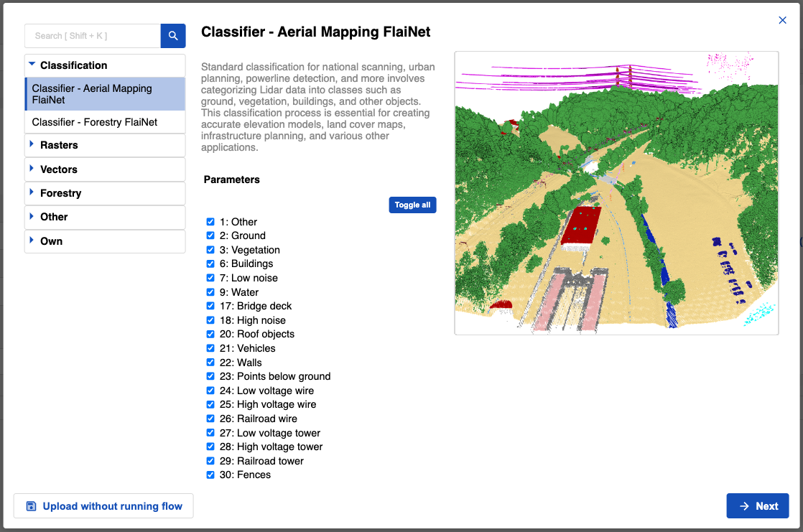Screen dimensions: 803x532
Task: Uncheck the 20: Roof objects class
Action: (x=210, y=334)
